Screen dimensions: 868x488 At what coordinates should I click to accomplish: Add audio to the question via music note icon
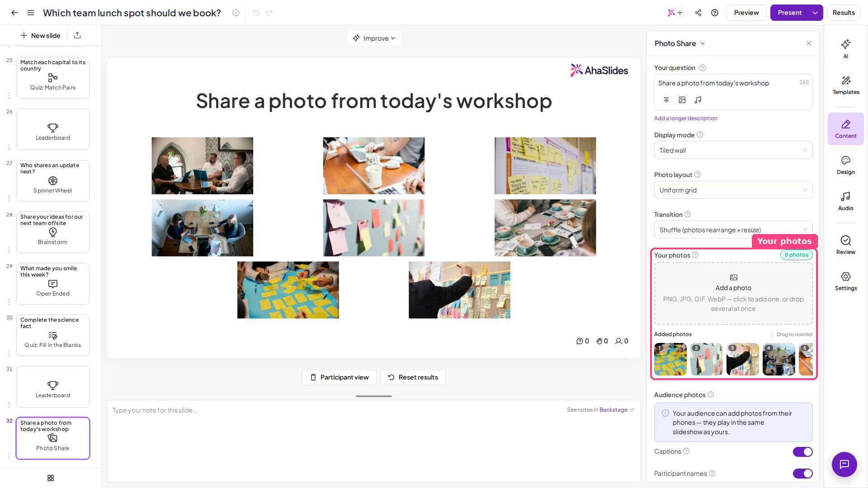pos(698,100)
